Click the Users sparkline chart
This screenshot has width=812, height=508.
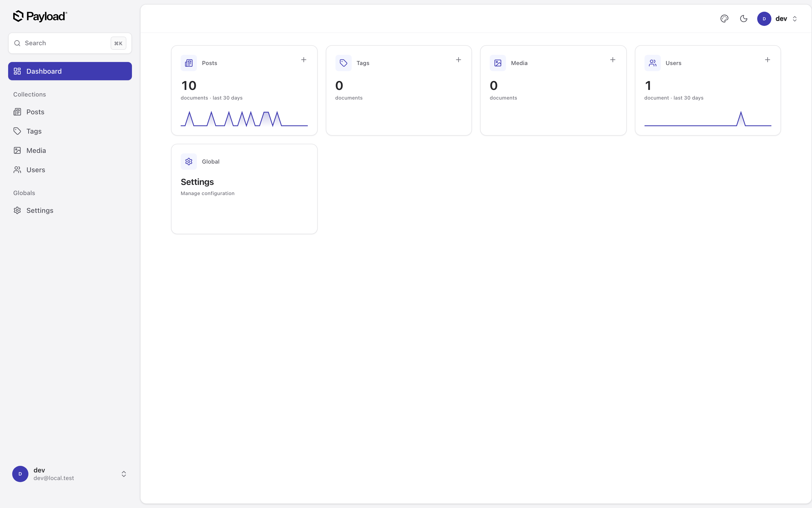coord(708,119)
